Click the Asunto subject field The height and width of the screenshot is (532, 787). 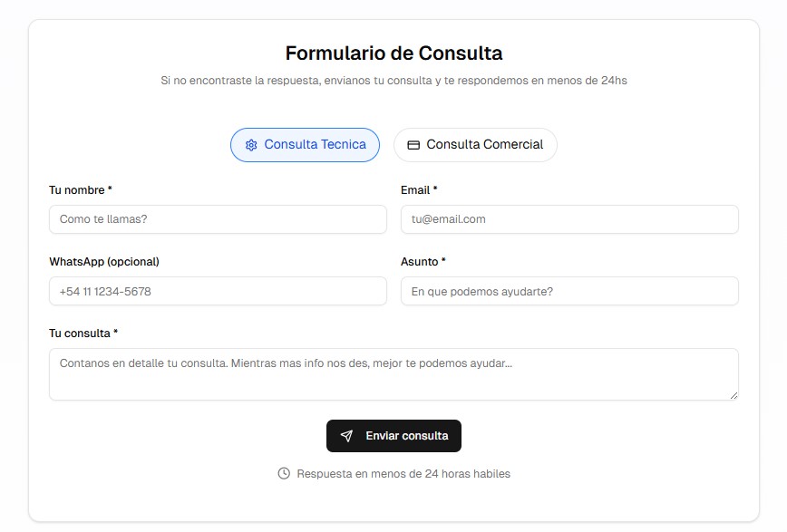coord(569,291)
